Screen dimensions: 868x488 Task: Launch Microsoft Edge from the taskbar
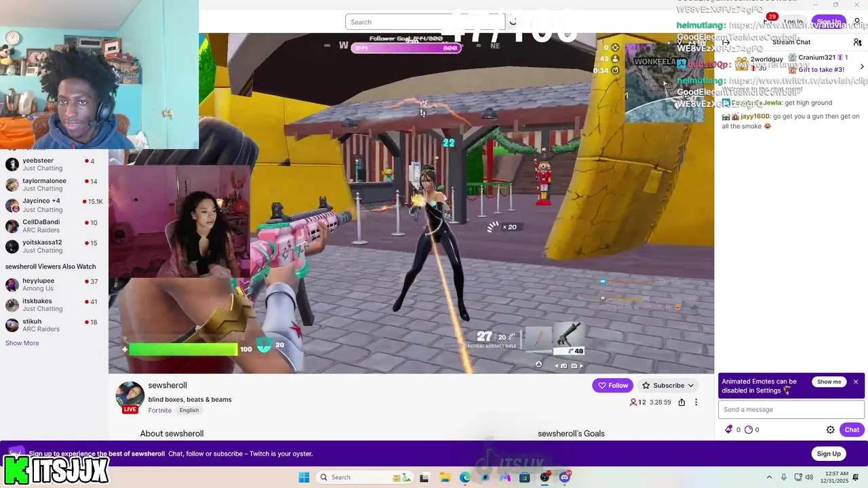pyautogui.click(x=465, y=477)
